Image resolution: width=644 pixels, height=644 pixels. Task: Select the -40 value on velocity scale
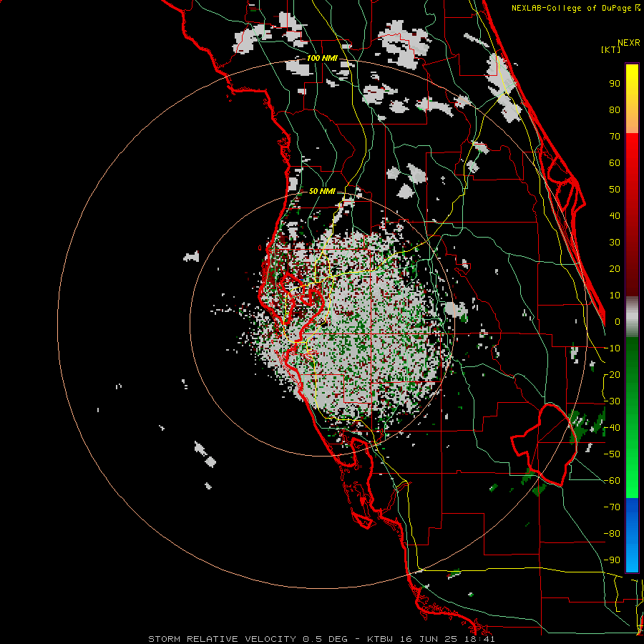(x=612, y=428)
